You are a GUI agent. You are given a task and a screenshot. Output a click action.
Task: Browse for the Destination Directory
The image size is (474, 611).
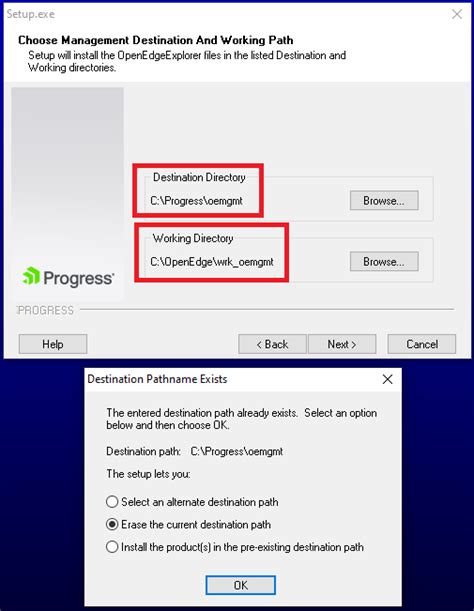pos(384,200)
